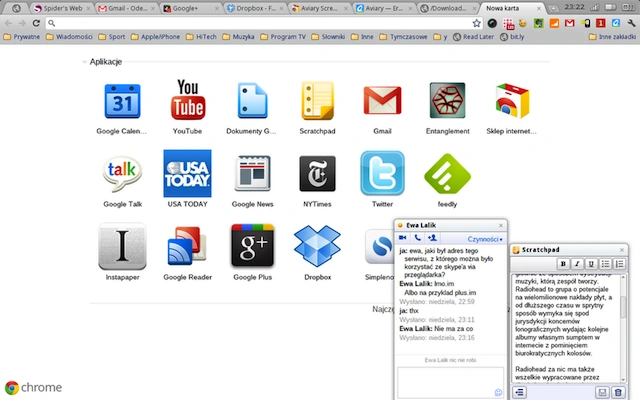Switch to Aviary Screen capture tab
The image size is (640, 400).
pos(320,8)
